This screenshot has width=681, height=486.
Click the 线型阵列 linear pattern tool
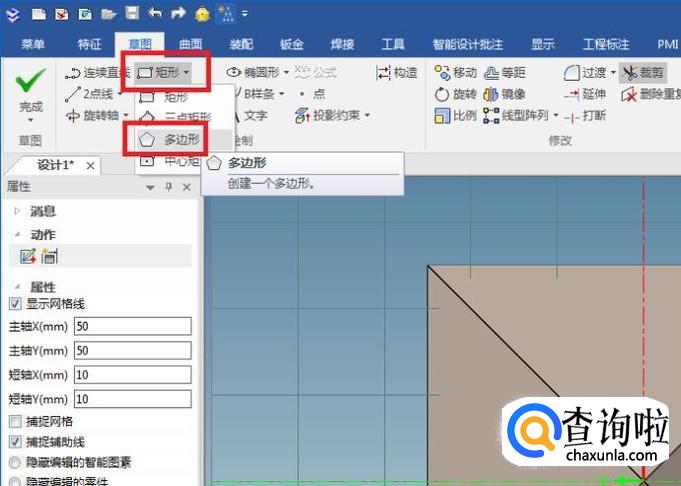pyautogui.click(x=516, y=116)
